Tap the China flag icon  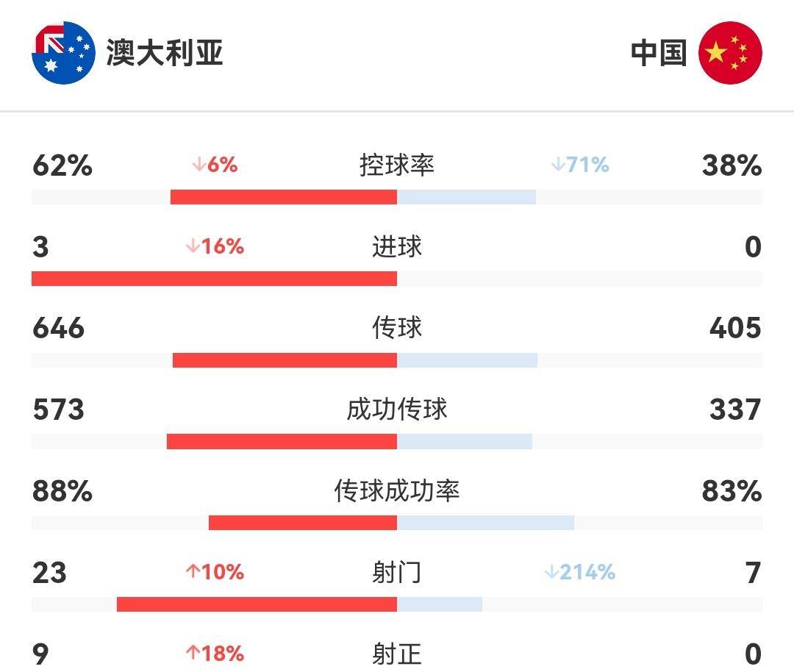pos(730,53)
